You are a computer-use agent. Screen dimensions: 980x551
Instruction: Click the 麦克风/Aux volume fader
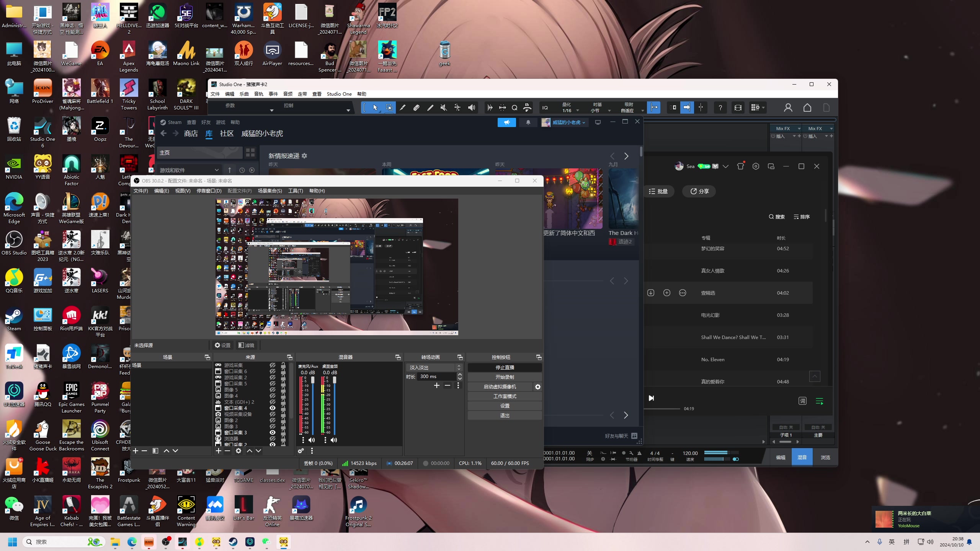click(312, 380)
